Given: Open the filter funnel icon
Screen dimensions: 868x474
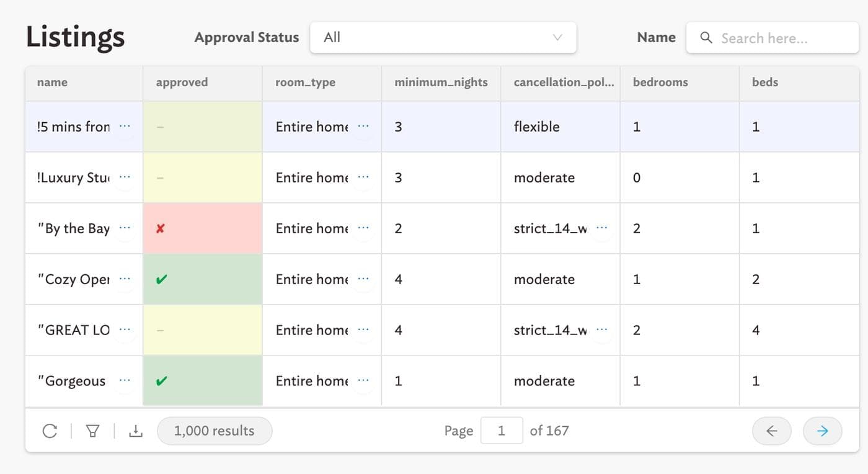Looking at the screenshot, I should click(92, 431).
